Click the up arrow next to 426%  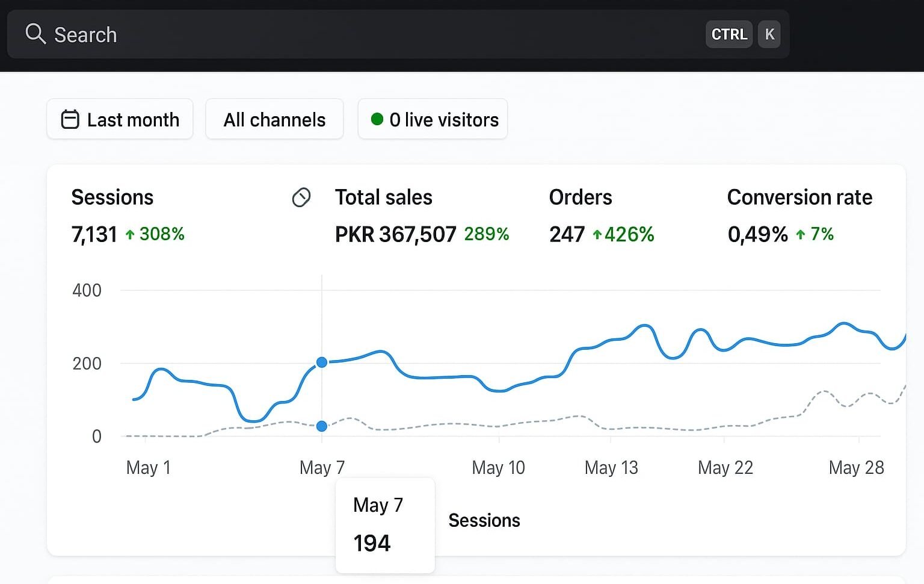(597, 235)
